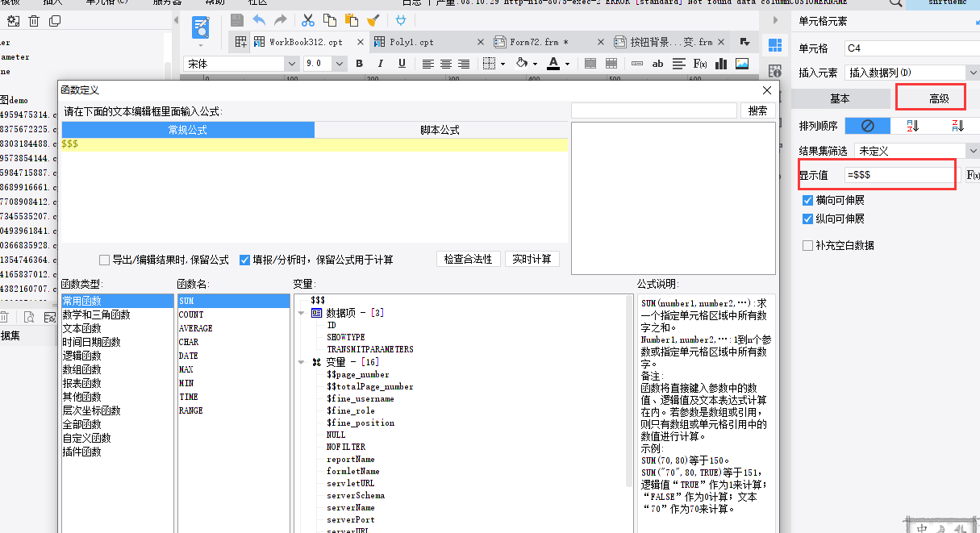Select AVERAGE in function name list

(196, 328)
